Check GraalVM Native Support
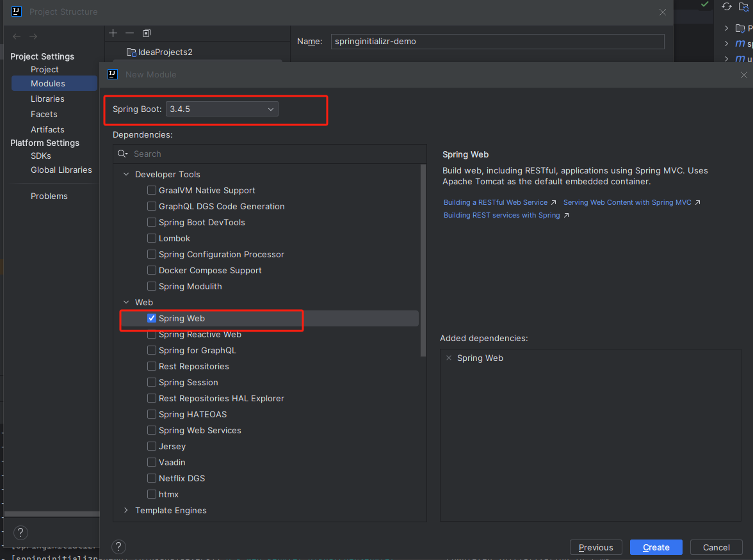This screenshot has height=560, width=753. point(152,190)
